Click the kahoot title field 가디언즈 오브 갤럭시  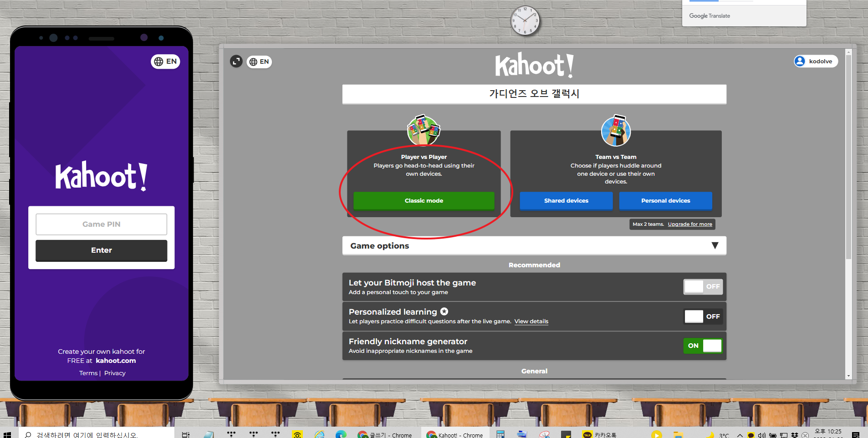(534, 94)
